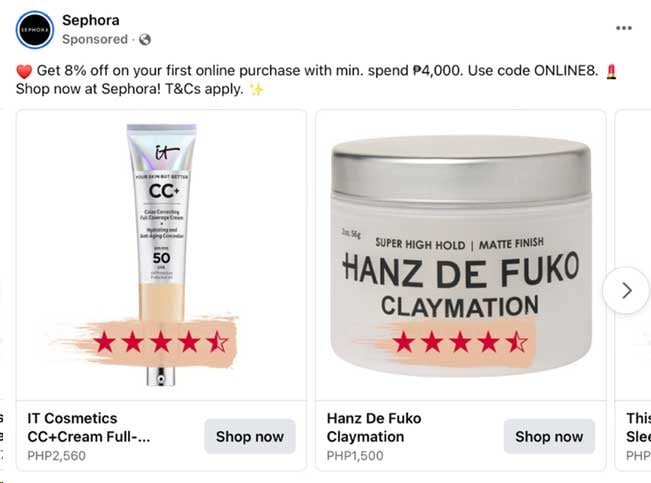Click the IT Cosmetics CC+Cream Full title
651x483 pixels.
point(90,427)
